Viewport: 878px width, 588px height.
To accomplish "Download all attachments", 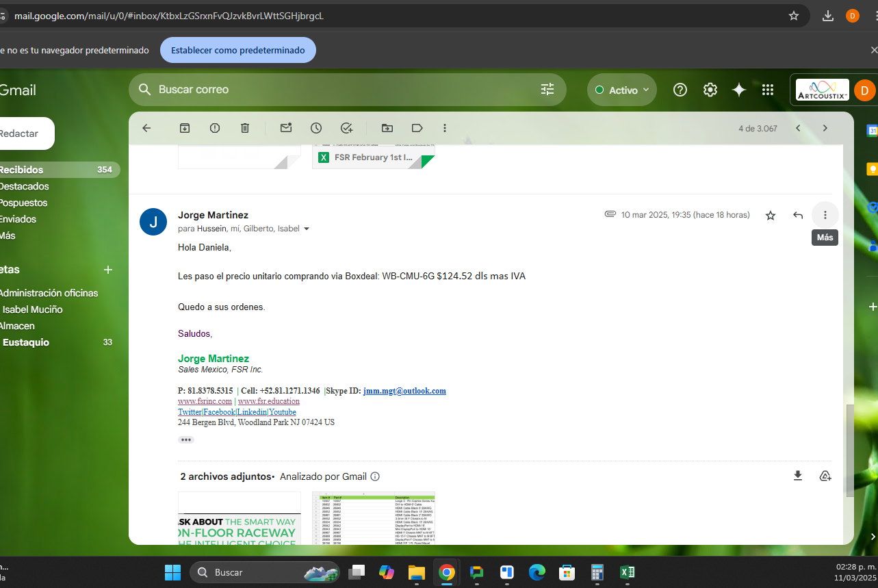I will [798, 476].
